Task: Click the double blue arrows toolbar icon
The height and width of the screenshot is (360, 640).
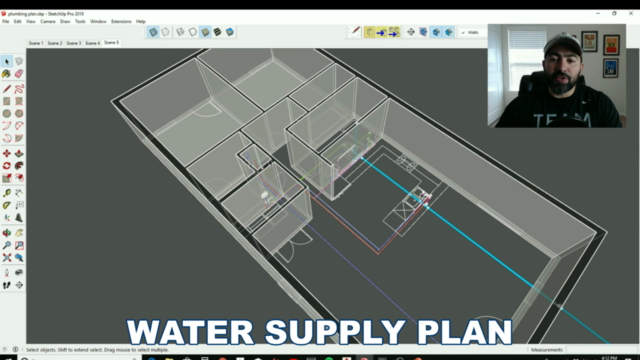Action: click(x=394, y=32)
